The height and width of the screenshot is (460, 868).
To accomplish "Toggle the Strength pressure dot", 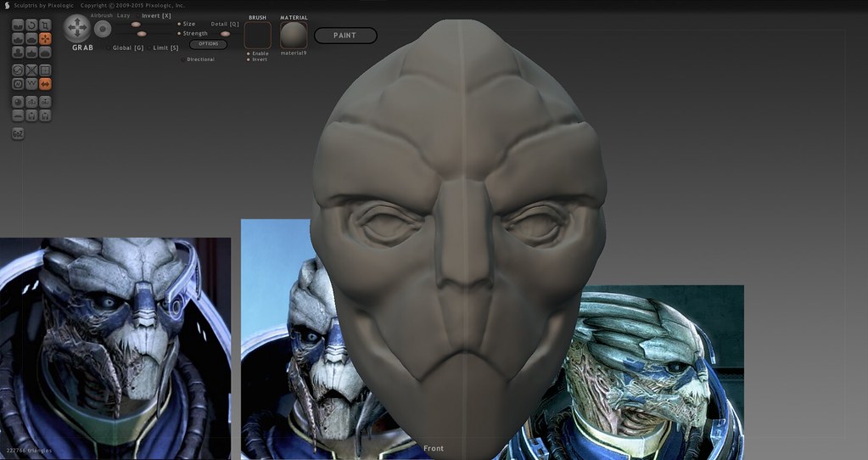I will 179,33.
